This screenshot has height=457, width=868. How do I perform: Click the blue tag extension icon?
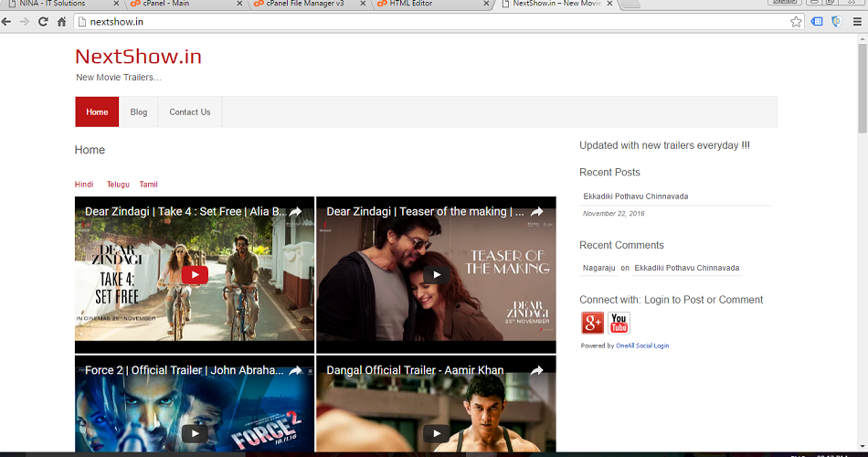[x=817, y=22]
